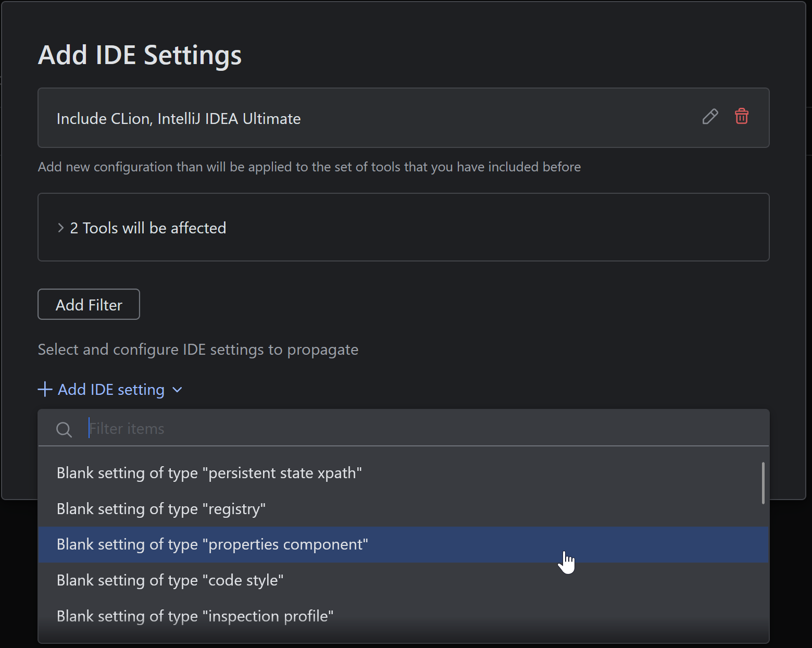Click the chevron beside '2 Tools will be affected'
This screenshot has width=812, height=648.
click(60, 228)
